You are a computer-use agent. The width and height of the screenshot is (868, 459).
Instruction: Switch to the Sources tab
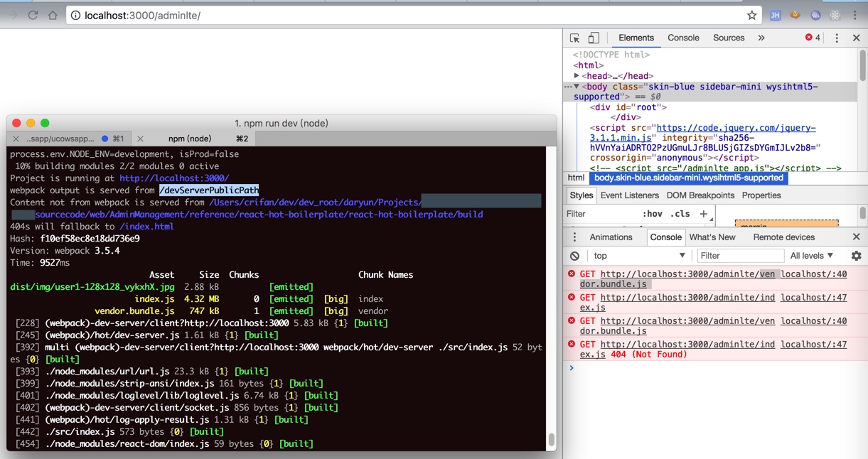[x=729, y=38]
